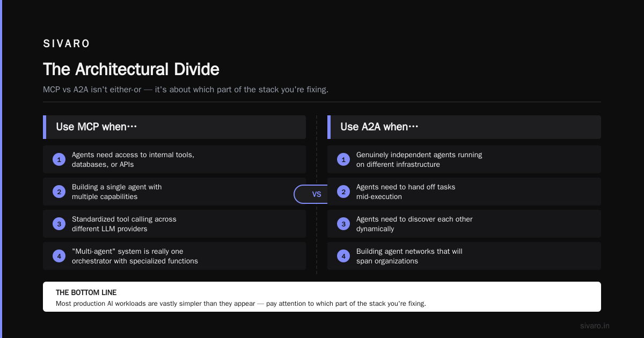
Task: Click "THE BOTTOM LINE" heading
Action: pos(86,292)
